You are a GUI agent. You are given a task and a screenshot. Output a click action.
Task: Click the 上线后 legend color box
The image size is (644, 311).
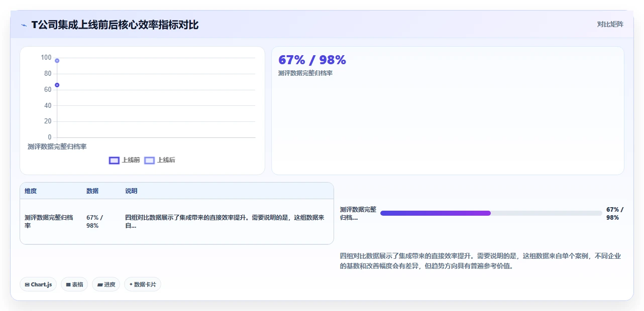pos(149,160)
